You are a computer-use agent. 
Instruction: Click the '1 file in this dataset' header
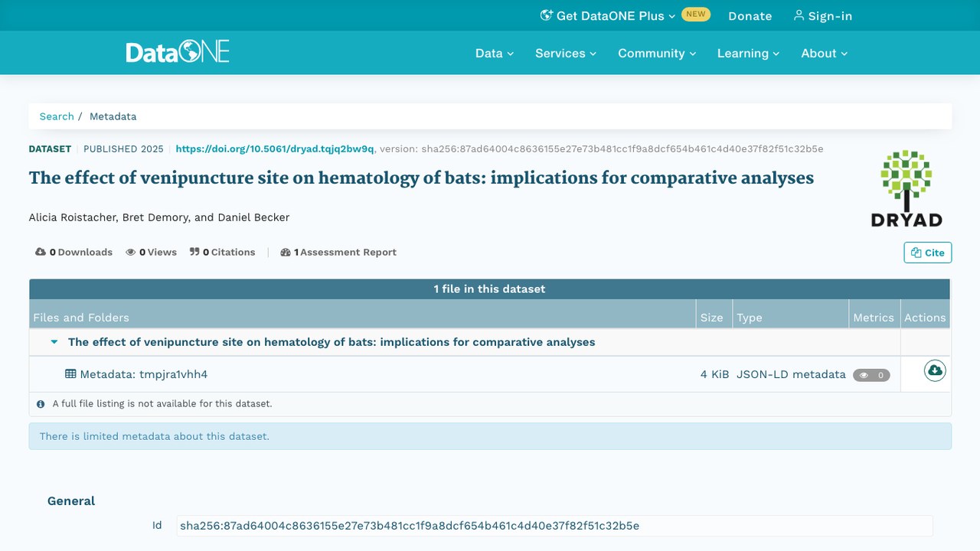490,289
